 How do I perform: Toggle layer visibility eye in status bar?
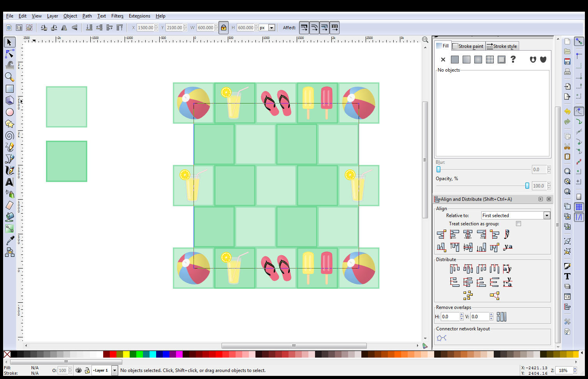78,370
